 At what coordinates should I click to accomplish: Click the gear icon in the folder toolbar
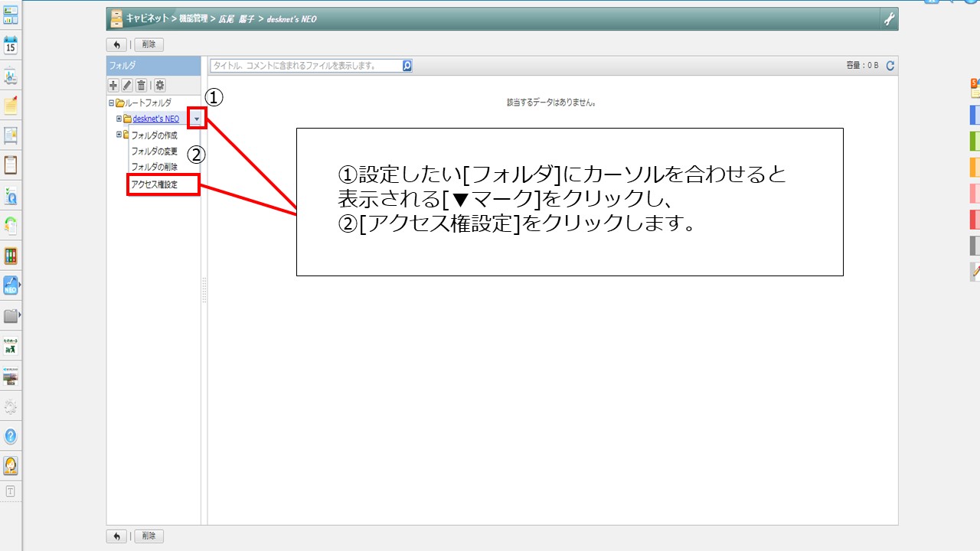160,86
